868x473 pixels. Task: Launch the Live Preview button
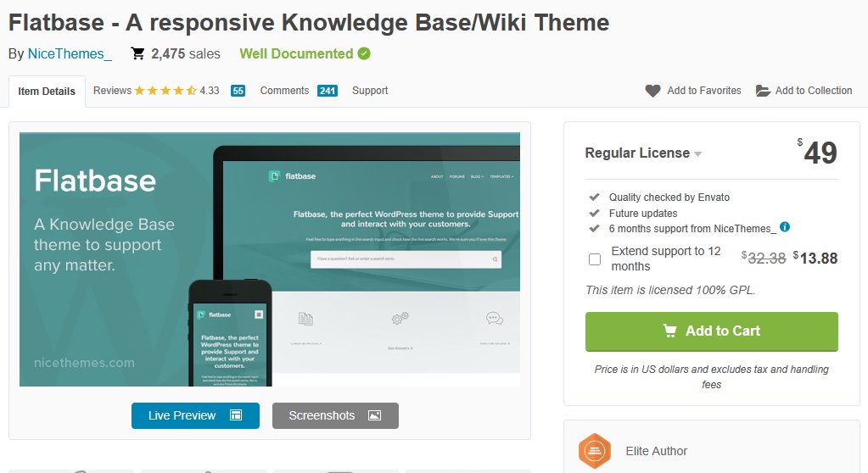coord(195,415)
